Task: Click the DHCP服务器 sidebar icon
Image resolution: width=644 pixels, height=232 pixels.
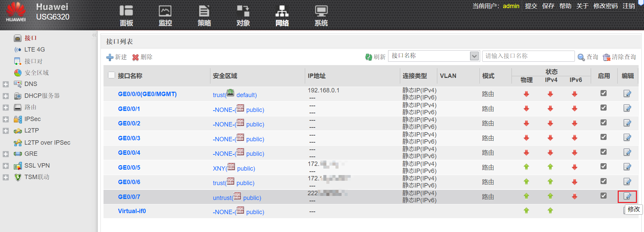Action: pyautogui.click(x=18, y=96)
